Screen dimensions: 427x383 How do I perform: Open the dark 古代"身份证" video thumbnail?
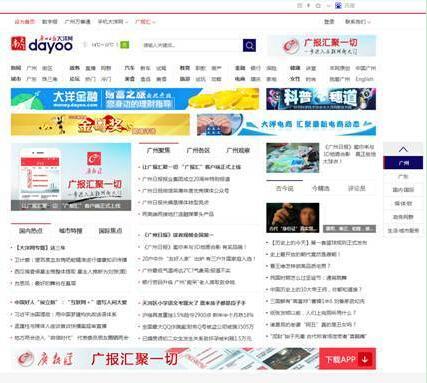[292, 217]
